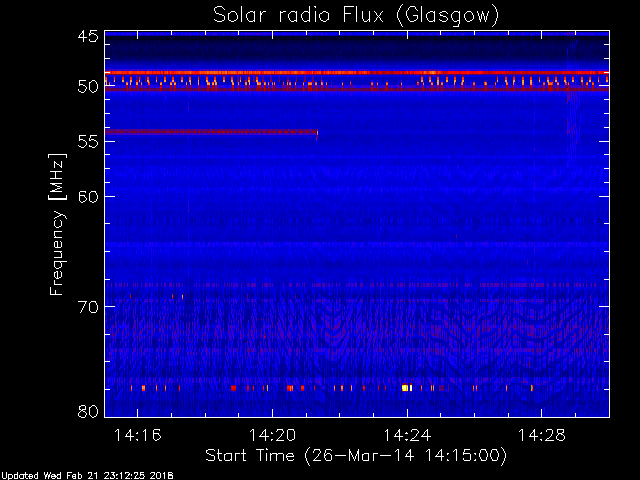
Task: Click the 70 MHz frequency tick label
Action: pyautogui.click(x=88, y=307)
